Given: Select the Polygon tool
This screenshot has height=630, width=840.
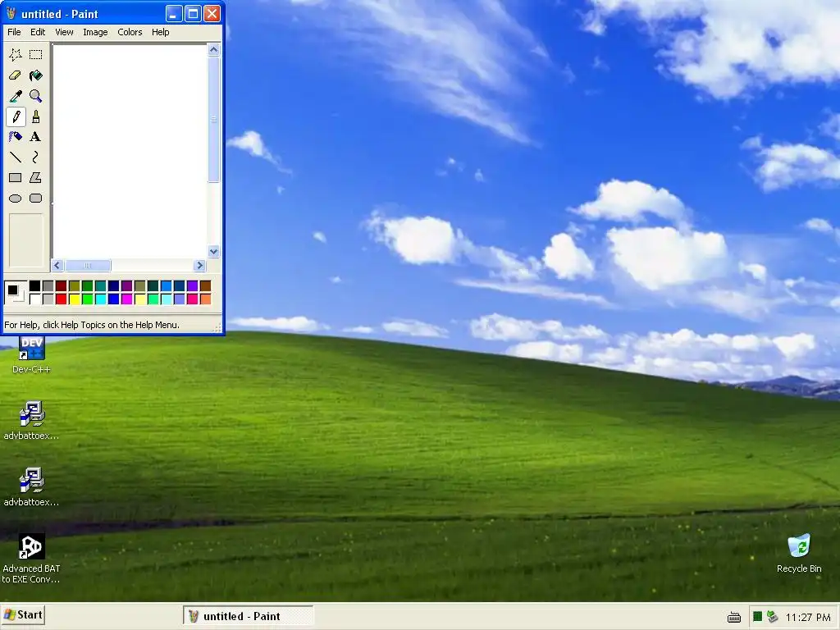Looking at the screenshot, I should click(x=36, y=177).
